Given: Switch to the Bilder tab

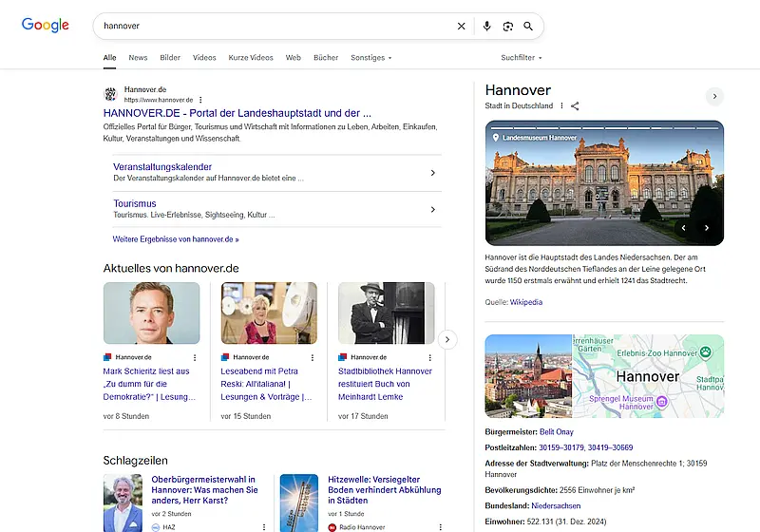Looking at the screenshot, I should [x=170, y=57].
